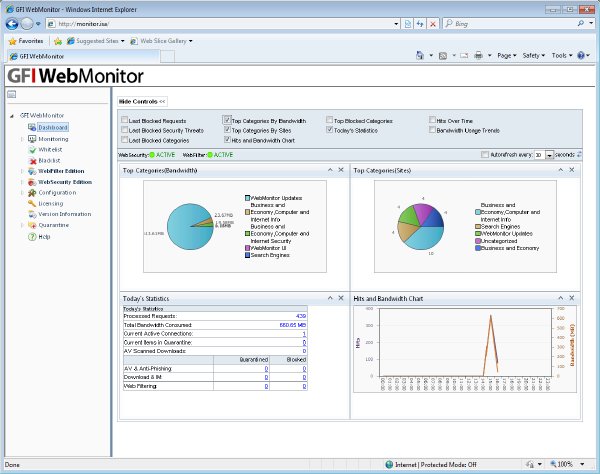This screenshot has height=474, width=600.
Task: Open Version Information tree item
Action: pyautogui.click(x=65, y=214)
